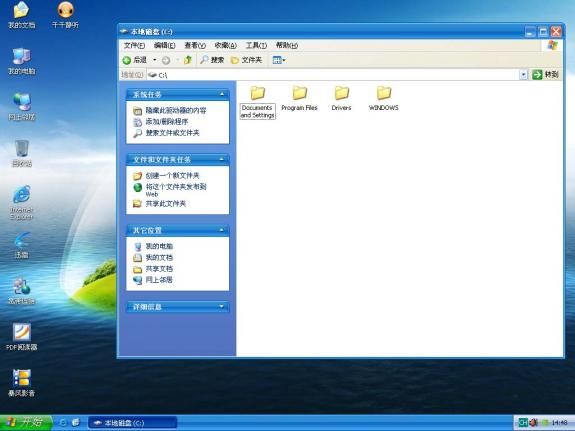Select the My Documents desktop icon

(x=22, y=15)
